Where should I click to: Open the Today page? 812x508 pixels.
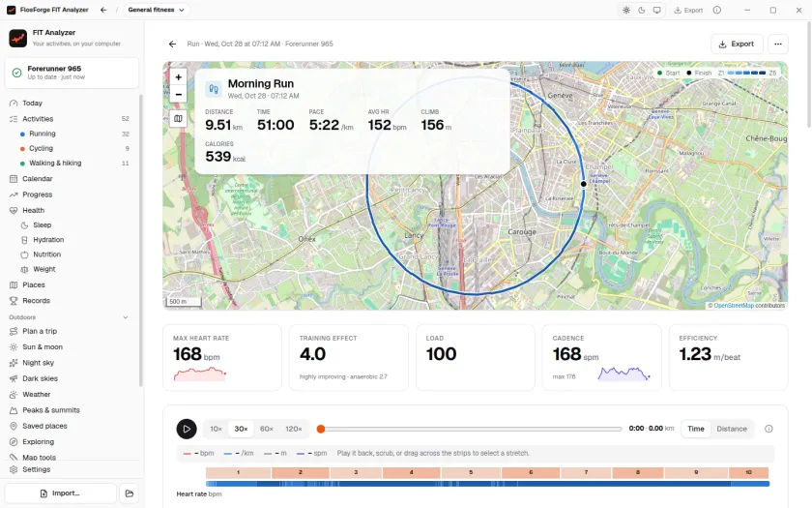pyautogui.click(x=72, y=104)
